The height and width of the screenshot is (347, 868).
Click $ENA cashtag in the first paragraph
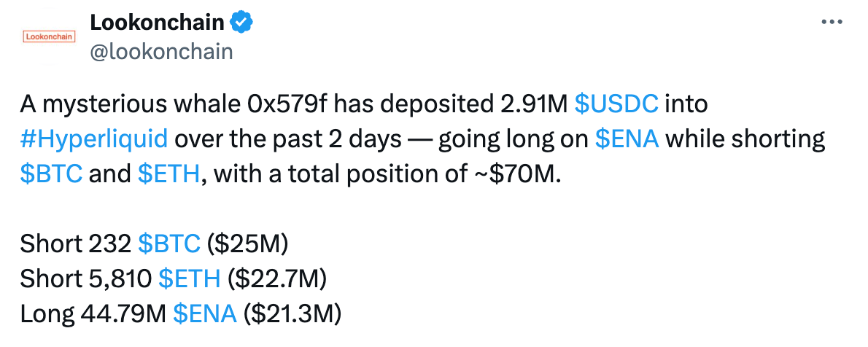click(627, 139)
